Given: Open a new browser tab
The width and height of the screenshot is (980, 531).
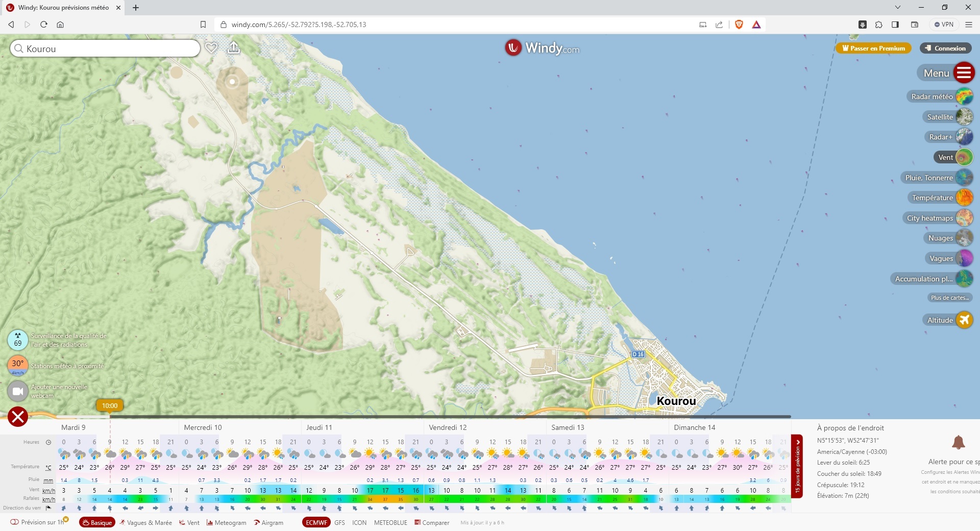Looking at the screenshot, I should point(136,8).
